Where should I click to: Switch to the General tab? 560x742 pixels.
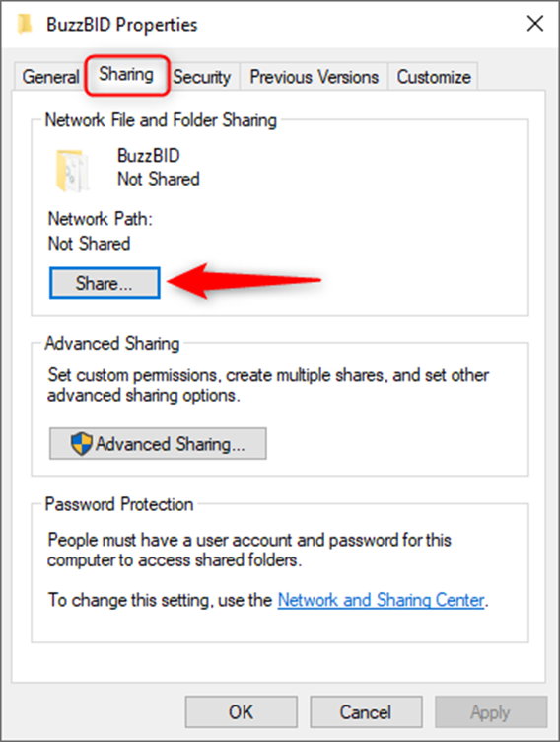click(50, 76)
